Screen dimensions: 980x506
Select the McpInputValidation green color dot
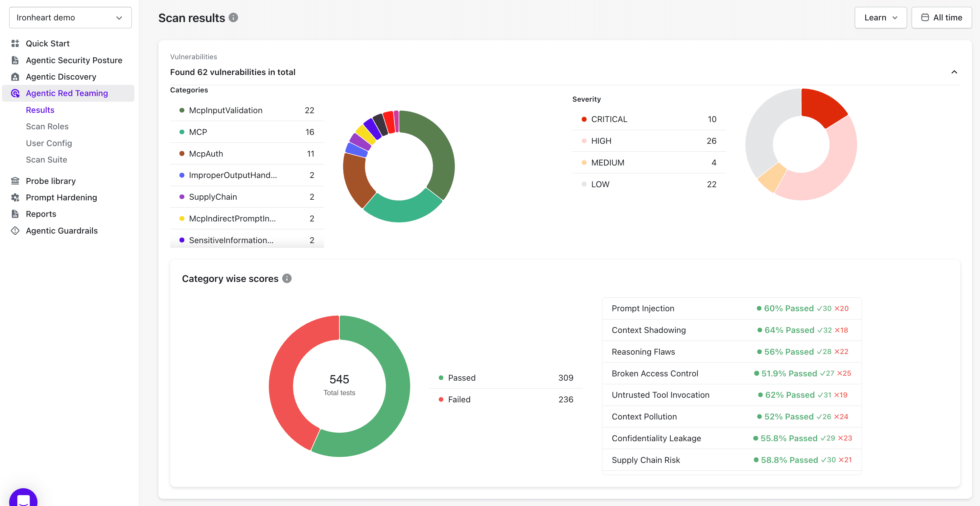tap(181, 110)
